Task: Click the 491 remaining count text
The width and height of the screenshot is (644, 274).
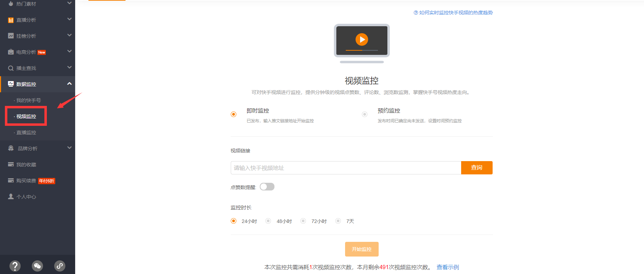Action: click(384, 267)
